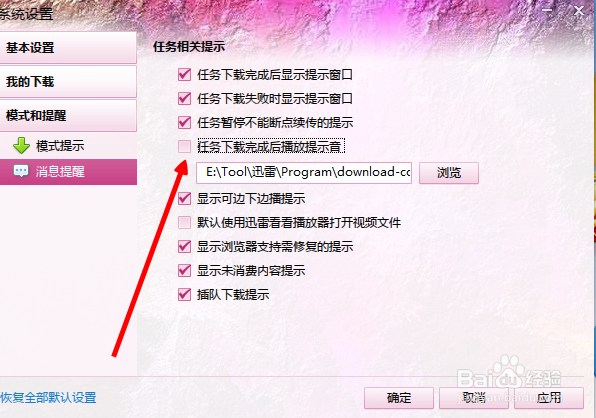Viewport: 596px width, 418px height.
Task: Toggle 插队下载提示 checkbox
Action: coord(184,294)
